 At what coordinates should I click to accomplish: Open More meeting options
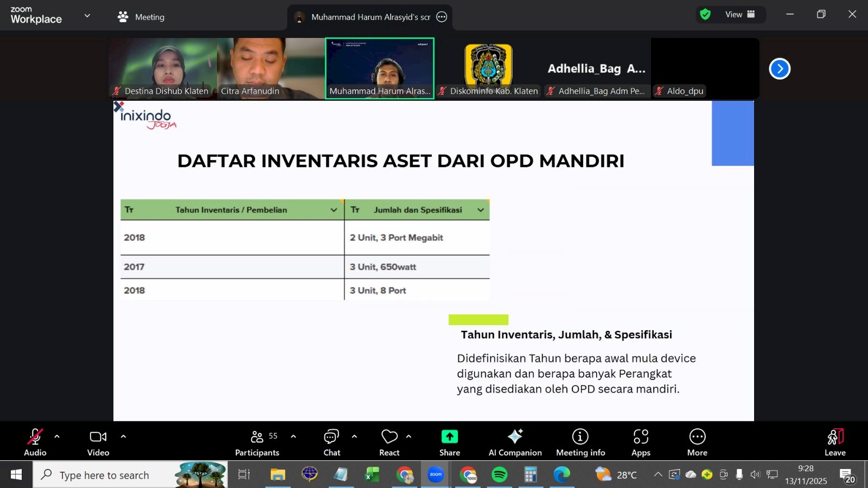697,440
